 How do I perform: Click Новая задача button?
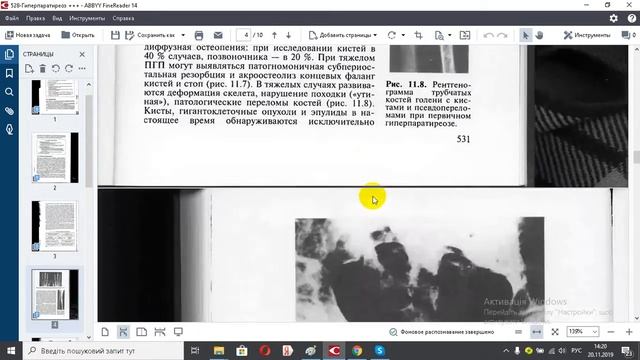[x=28, y=35]
